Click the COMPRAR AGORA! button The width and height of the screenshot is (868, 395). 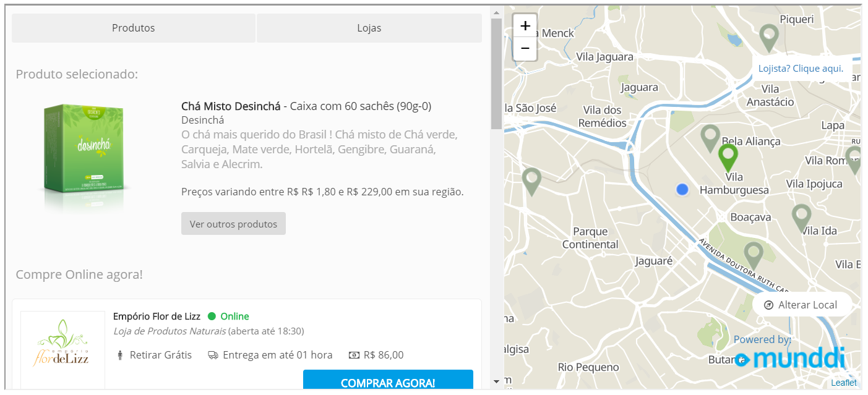pyautogui.click(x=388, y=382)
